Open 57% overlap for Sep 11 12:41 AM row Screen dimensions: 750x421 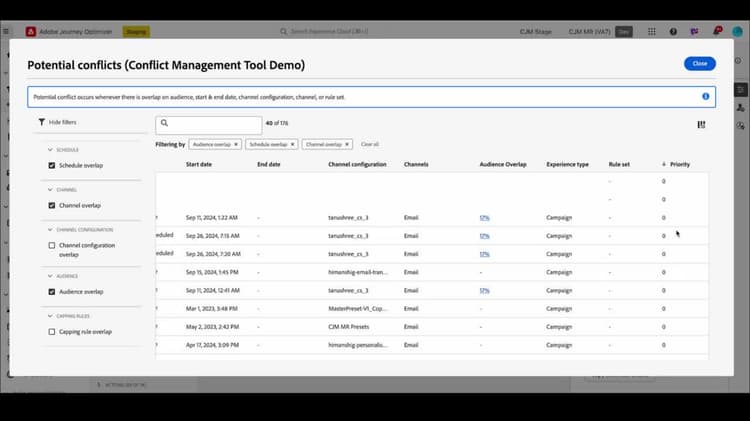(485, 291)
